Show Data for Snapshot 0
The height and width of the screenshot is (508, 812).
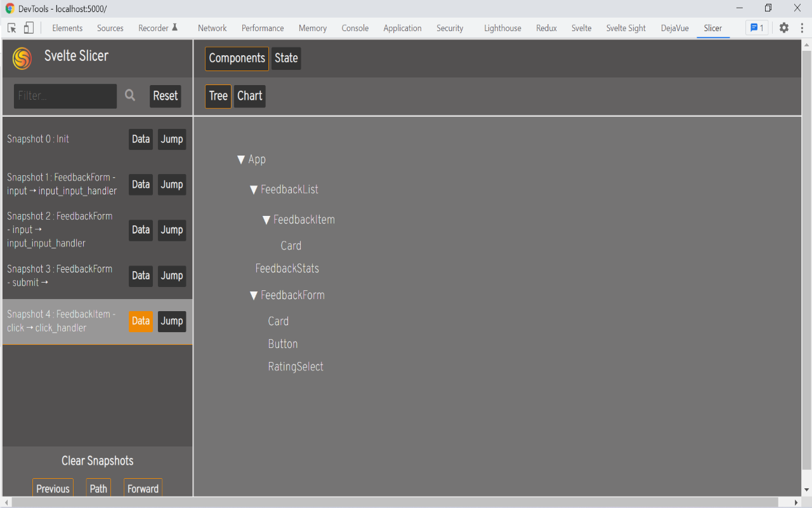point(141,140)
